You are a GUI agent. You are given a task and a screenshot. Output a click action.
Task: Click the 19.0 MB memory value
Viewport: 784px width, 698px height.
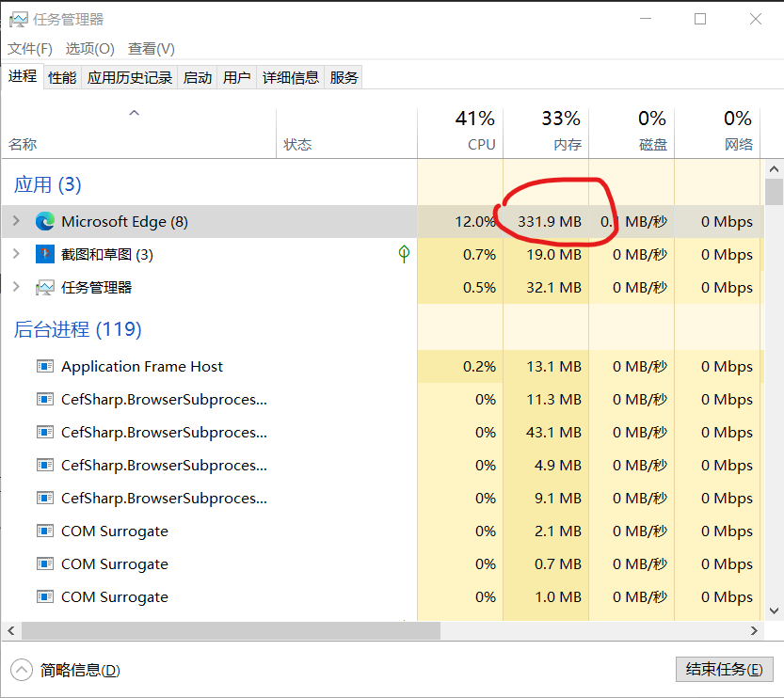(553, 254)
